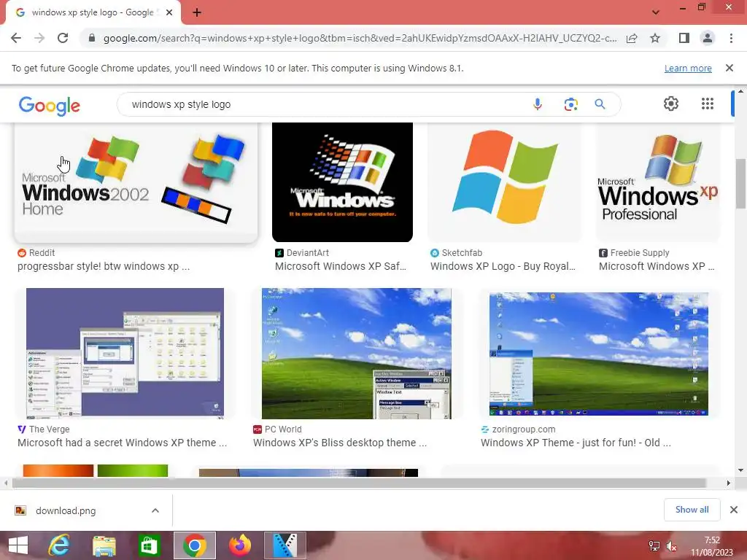Open the 'Learn more' link about Chrome updates
The image size is (747, 560).
(688, 68)
